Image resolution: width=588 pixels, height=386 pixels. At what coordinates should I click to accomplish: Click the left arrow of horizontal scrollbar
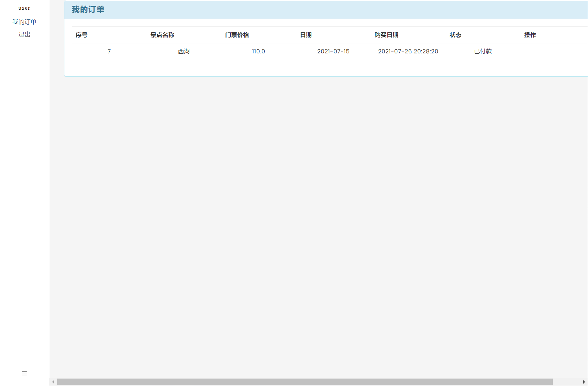[x=53, y=381]
